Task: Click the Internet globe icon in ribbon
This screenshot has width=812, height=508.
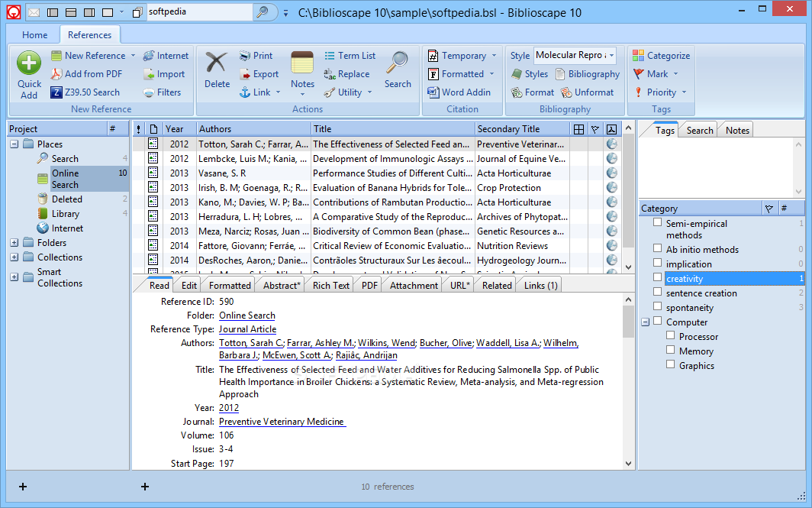Action: 149,56
